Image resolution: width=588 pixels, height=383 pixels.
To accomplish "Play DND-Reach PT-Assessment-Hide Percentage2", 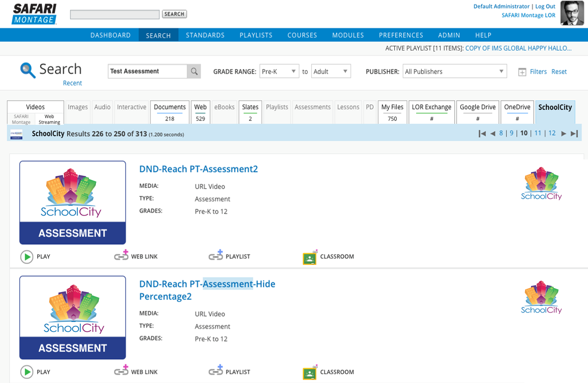I will (27, 372).
